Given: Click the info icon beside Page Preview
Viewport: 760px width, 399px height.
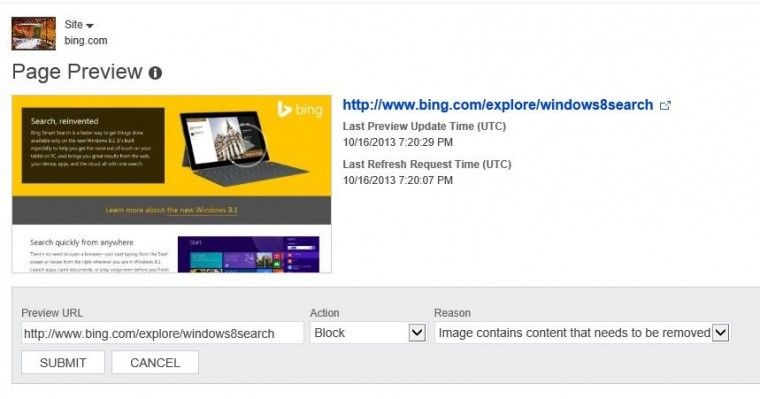Looking at the screenshot, I should point(155,73).
